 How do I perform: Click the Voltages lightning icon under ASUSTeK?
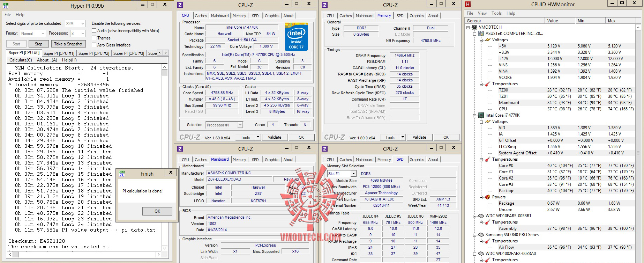tap(488, 40)
